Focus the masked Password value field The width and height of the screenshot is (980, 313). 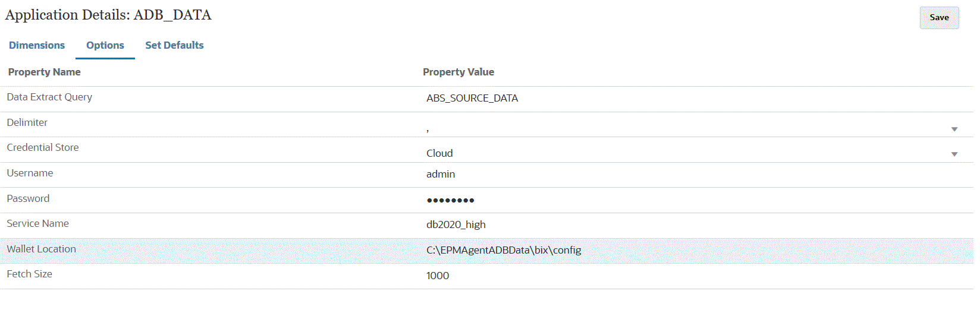point(450,200)
